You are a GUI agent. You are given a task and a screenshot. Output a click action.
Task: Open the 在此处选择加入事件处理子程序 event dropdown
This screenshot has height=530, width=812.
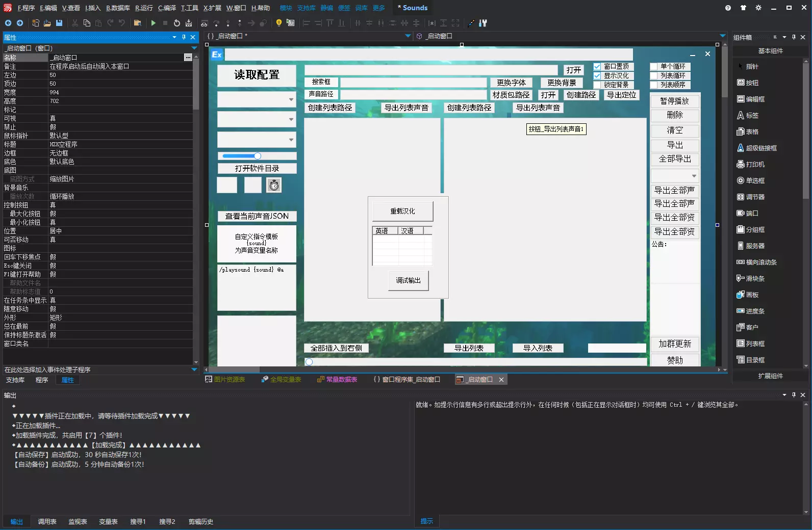click(194, 369)
